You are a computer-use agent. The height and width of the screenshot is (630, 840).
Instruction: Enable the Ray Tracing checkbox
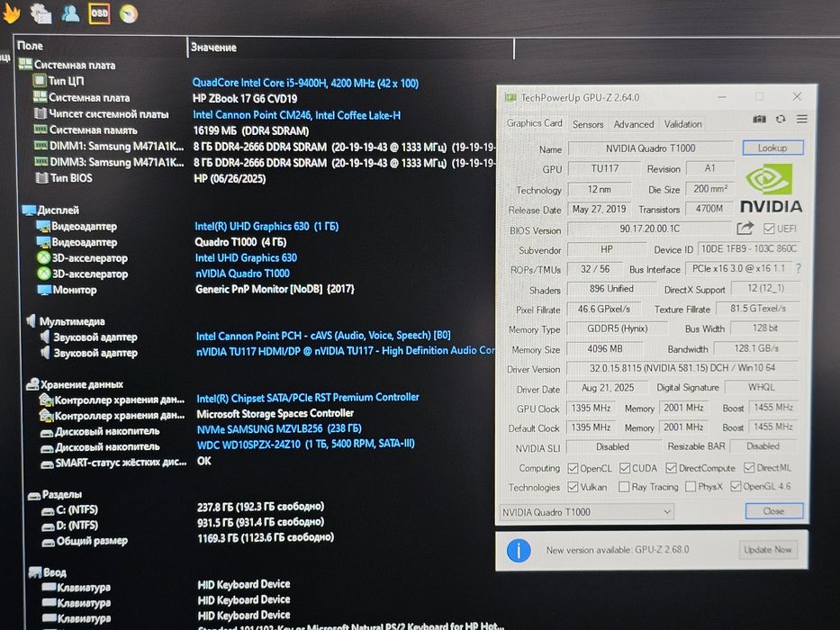point(624,487)
